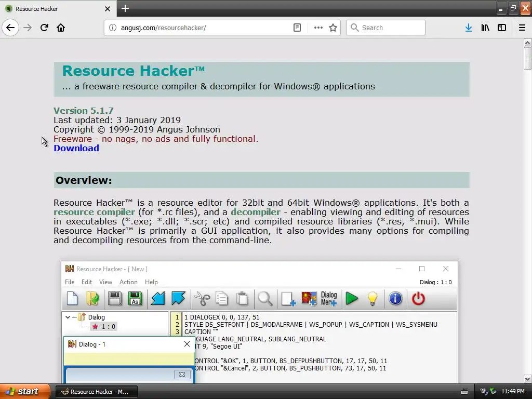This screenshot has height=399, width=532.
Task: Click the light bulb icon
Action: coord(373,299)
